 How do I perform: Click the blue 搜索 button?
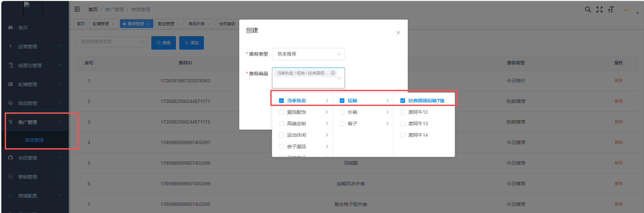pyautogui.click(x=163, y=43)
